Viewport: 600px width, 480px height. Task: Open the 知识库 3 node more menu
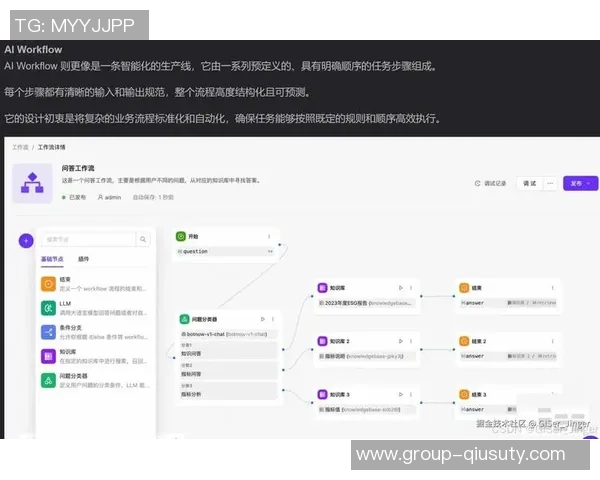pos(411,394)
